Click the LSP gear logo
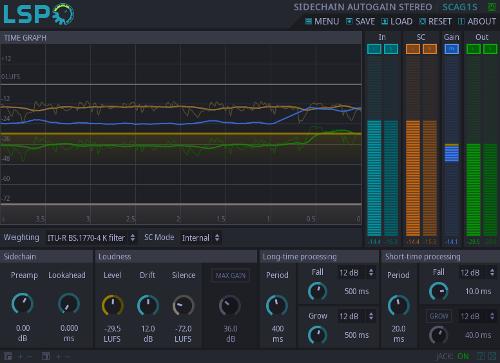The height and width of the screenshot is (363, 500). (39, 14)
